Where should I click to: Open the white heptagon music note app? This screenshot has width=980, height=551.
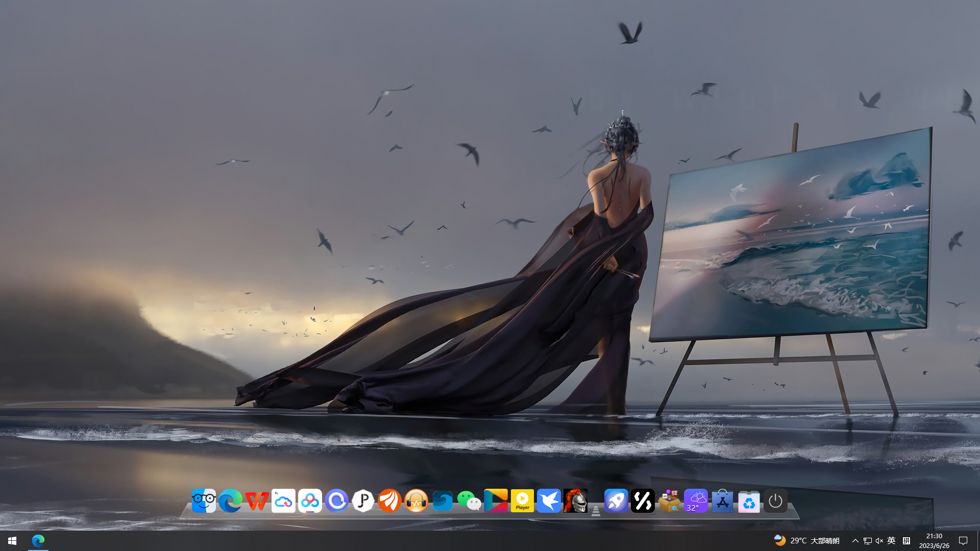363,501
